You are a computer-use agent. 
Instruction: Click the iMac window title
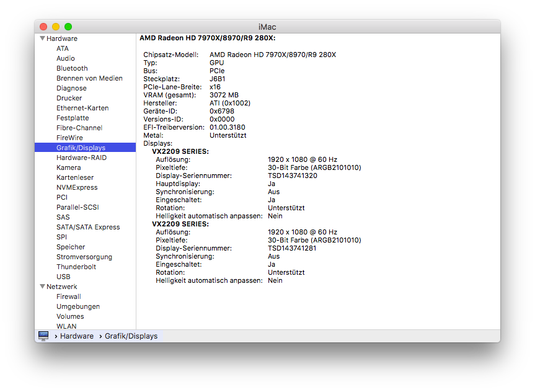(267, 27)
